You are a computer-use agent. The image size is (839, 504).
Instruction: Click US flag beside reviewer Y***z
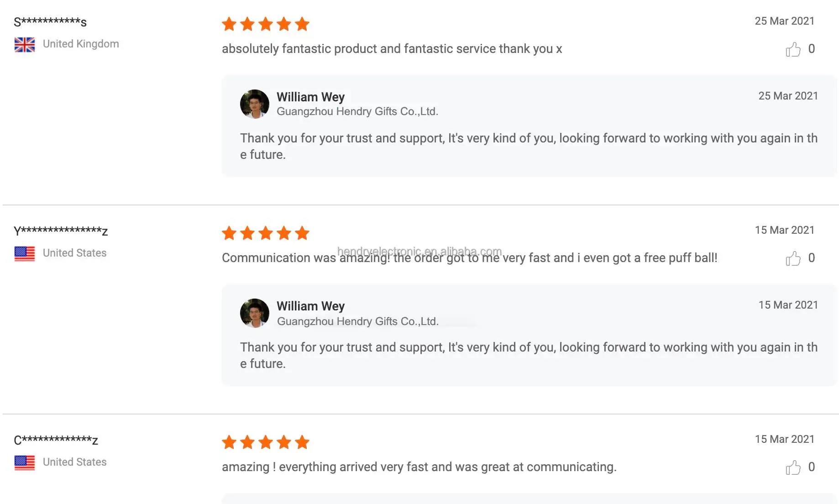[x=25, y=253]
